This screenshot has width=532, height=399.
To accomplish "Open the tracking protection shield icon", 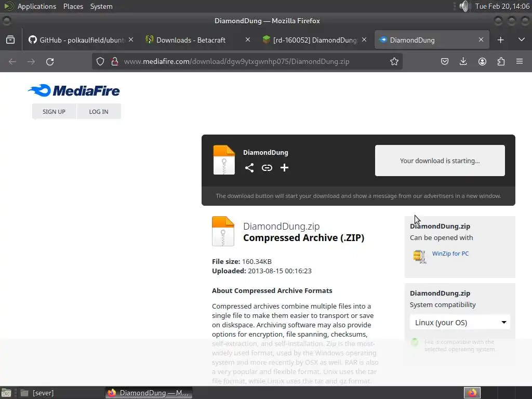I will [100, 61].
